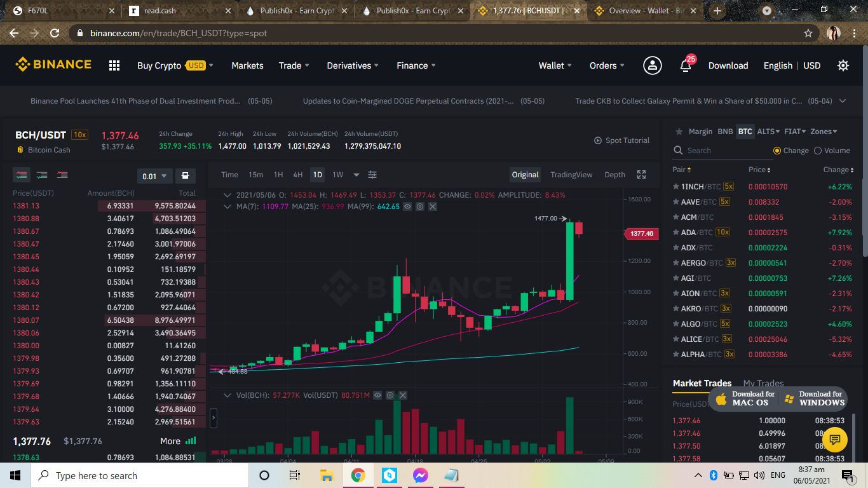This screenshot has width=868, height=488.
Task: Open chart technical indicator settings icon
Action: coord(372,175)
